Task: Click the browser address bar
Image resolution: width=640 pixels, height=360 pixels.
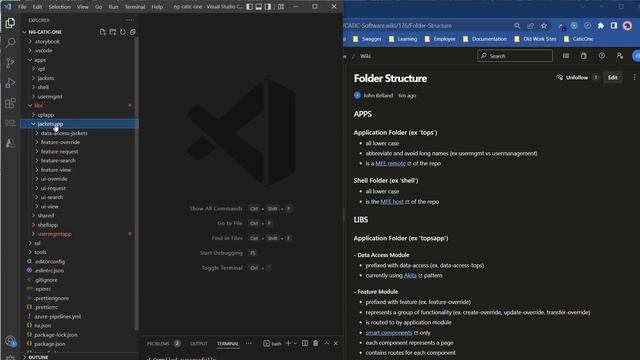Action: click(427, 26)
